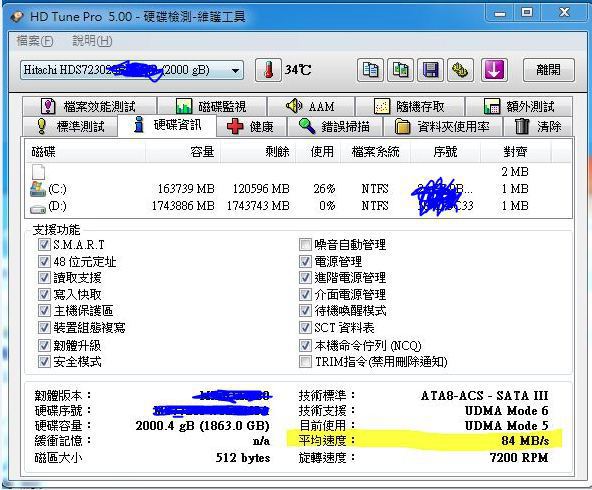Switch to 額外測試 tab
Viewport: 592px width, 490px height.
point(519,106)
